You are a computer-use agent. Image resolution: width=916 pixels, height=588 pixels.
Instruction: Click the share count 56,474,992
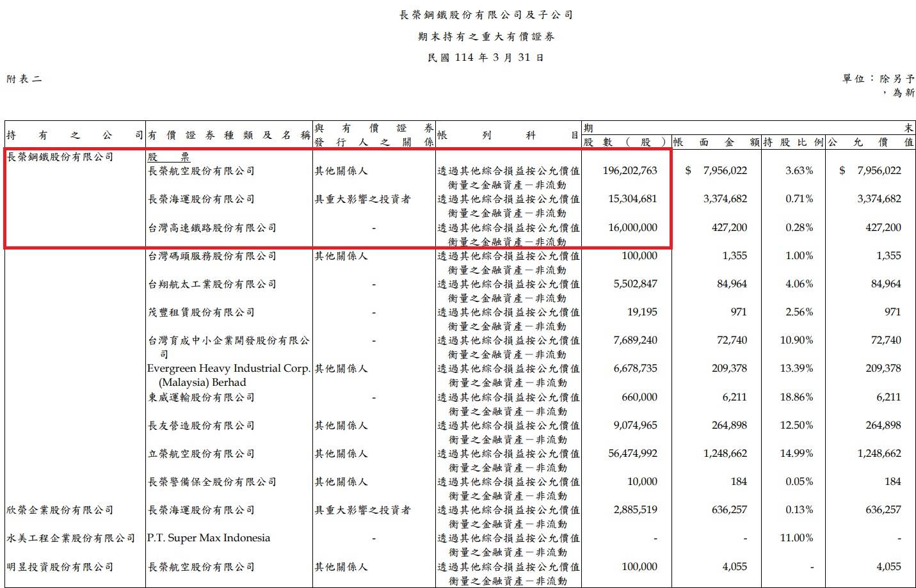(x=632, y=454)
